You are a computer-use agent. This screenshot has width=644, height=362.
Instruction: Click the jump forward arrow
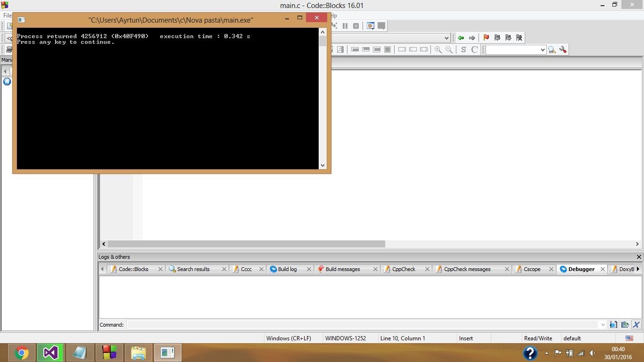click(x=472, y=38)
